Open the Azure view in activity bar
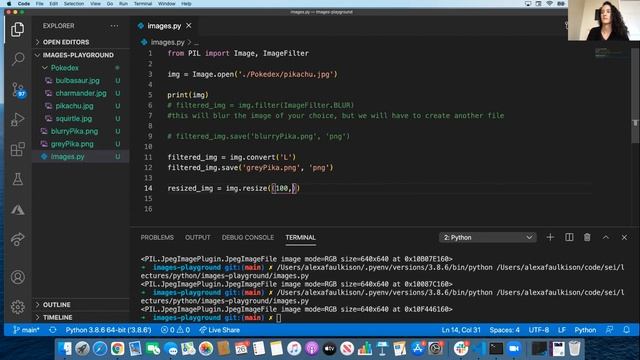 (18, 210)
